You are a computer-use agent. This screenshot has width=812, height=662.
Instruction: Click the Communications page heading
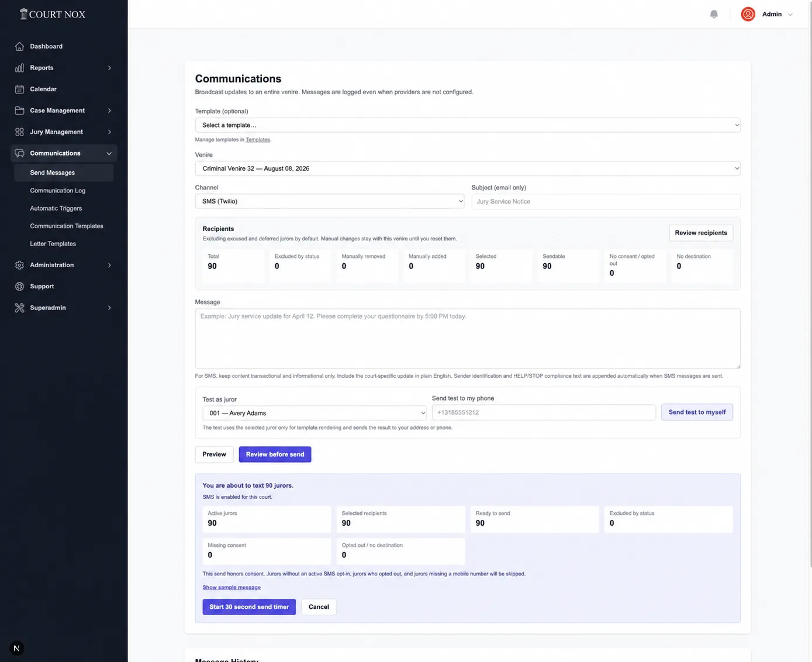point(238,78)
